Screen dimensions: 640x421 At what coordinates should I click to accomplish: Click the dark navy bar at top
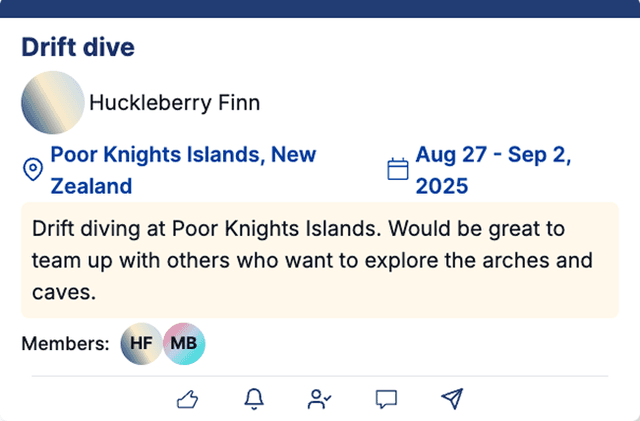[x=320, y=8]
